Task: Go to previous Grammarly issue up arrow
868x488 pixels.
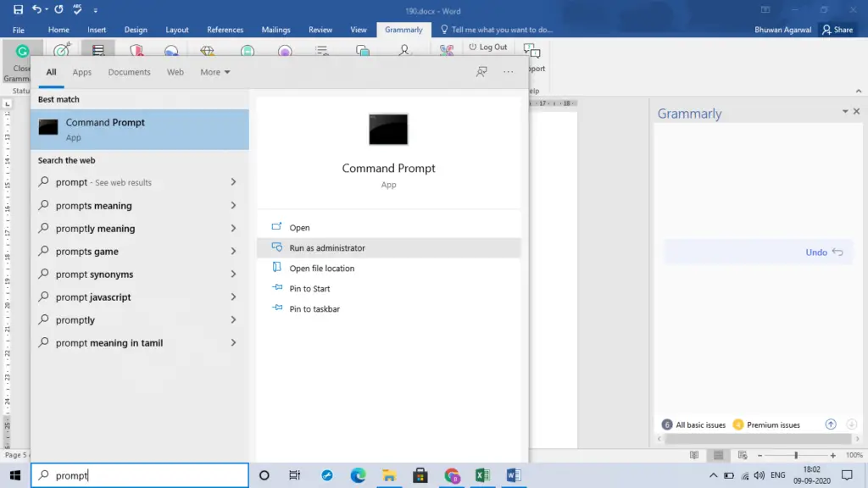Action: coord(831,424)
